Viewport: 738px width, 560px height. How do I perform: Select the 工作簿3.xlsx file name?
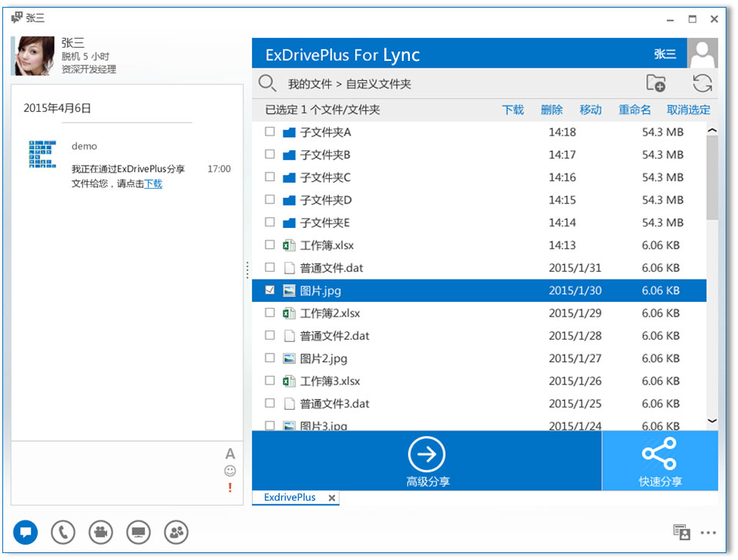coord(330,381)
